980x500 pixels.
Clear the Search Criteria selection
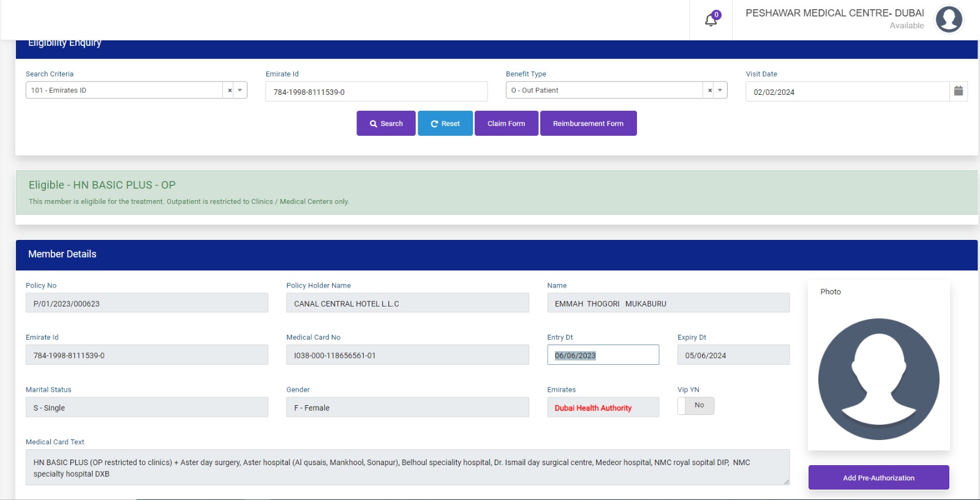230,91
